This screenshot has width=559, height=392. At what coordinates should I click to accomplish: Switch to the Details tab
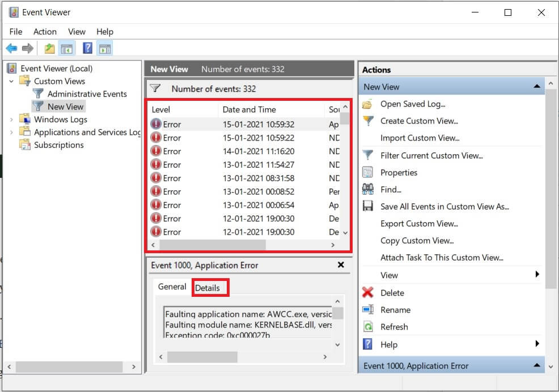207,288
